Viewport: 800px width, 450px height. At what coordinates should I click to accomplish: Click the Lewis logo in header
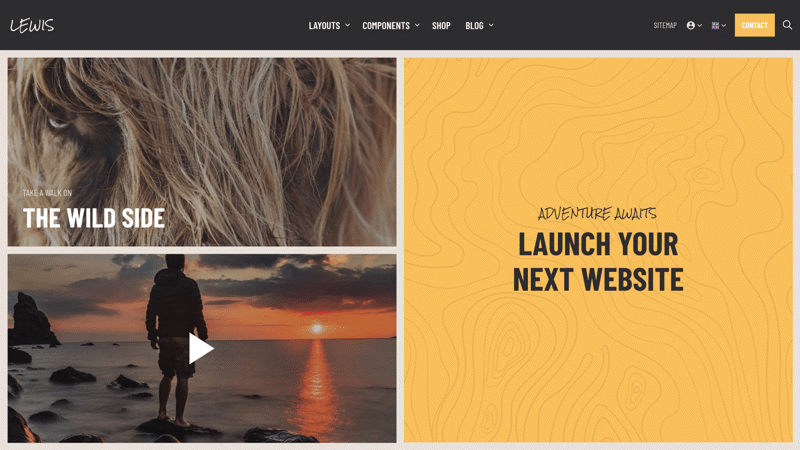click(32, 26)
